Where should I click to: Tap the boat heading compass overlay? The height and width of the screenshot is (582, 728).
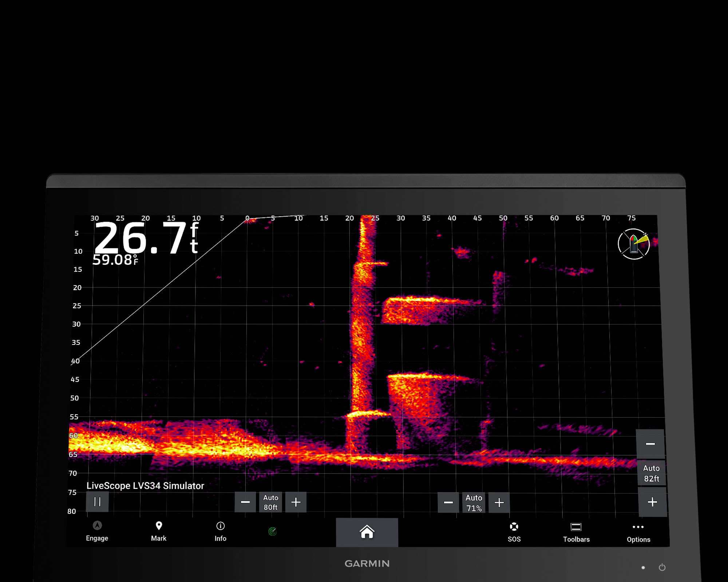[x=634, y=244]
